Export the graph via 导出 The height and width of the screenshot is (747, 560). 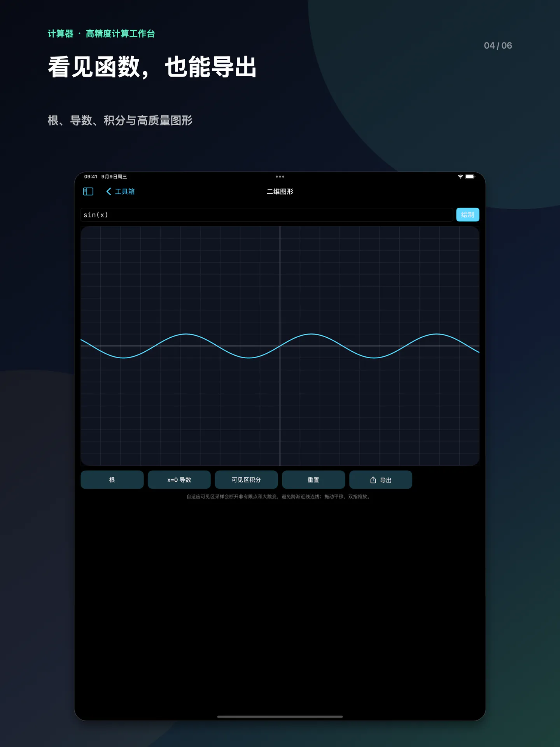point(381,480)
